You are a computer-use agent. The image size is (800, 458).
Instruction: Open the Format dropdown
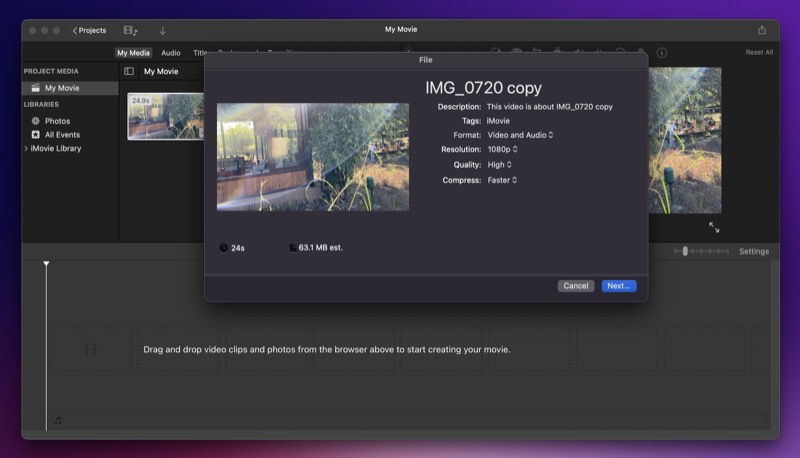click(520, 135)
